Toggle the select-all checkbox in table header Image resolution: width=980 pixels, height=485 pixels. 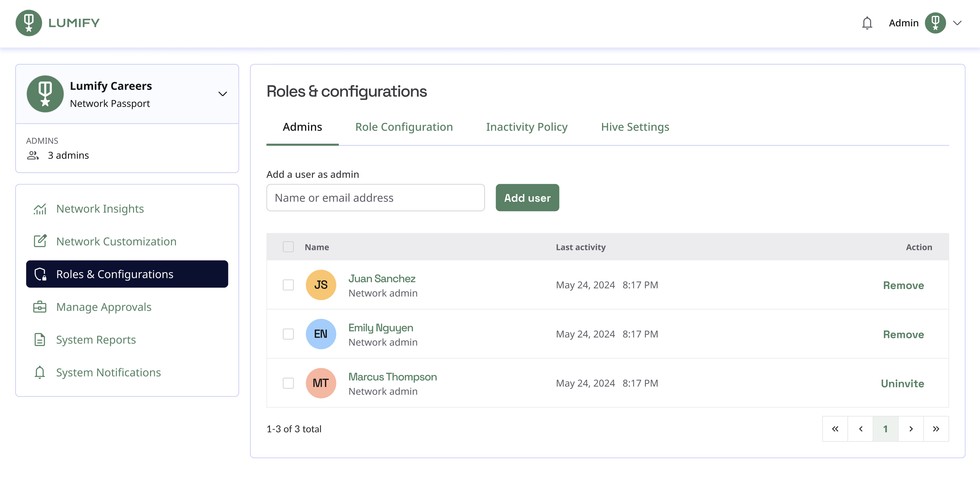(288, 247)
